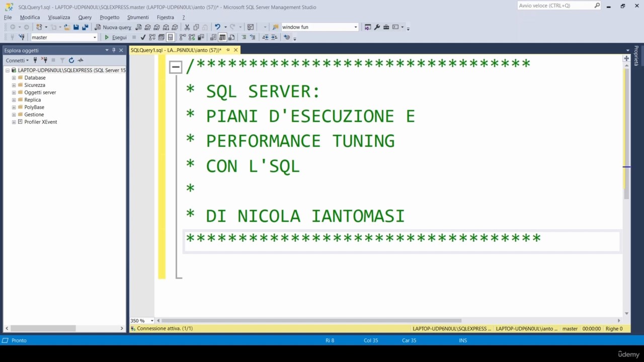Image resolution: width=644 pixels, height=362 pixels.
Task: Click the XMLA query icon
Action: point(166,27)
